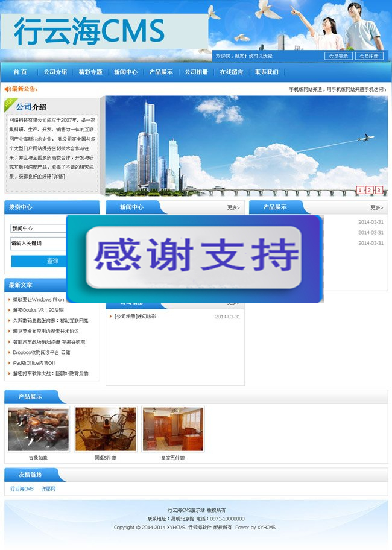The image size is (392, 550).
Task: Click the 吉象如意 product thumbnail
Action: pos(38,429)
